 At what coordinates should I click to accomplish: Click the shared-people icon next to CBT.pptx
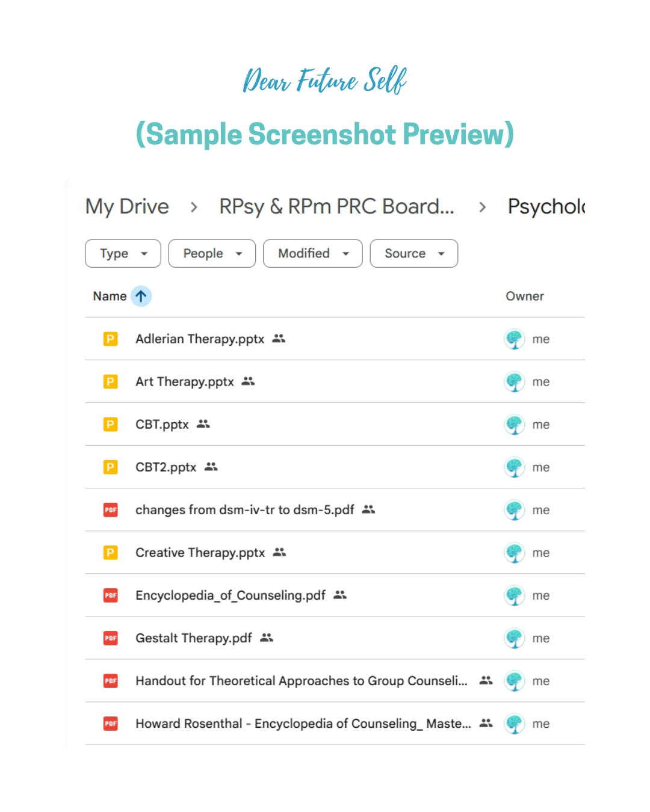coord(203,425)
